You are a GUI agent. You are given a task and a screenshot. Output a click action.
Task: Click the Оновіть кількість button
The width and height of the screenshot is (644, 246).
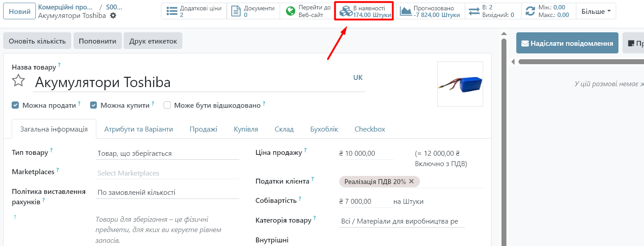(37, 41)
